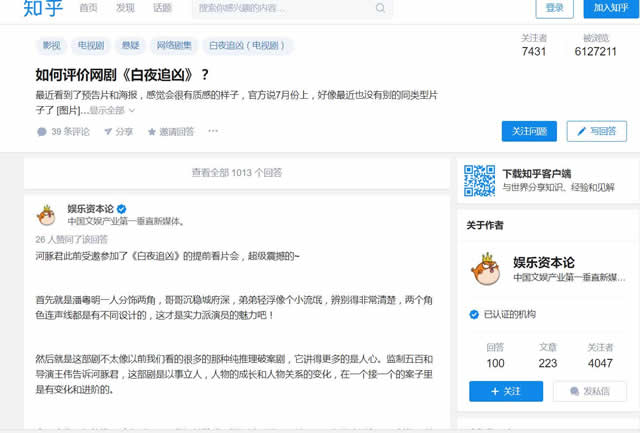Open the 发现 nav item
Viewport: 640px width, 433px height.
point(125,8)
